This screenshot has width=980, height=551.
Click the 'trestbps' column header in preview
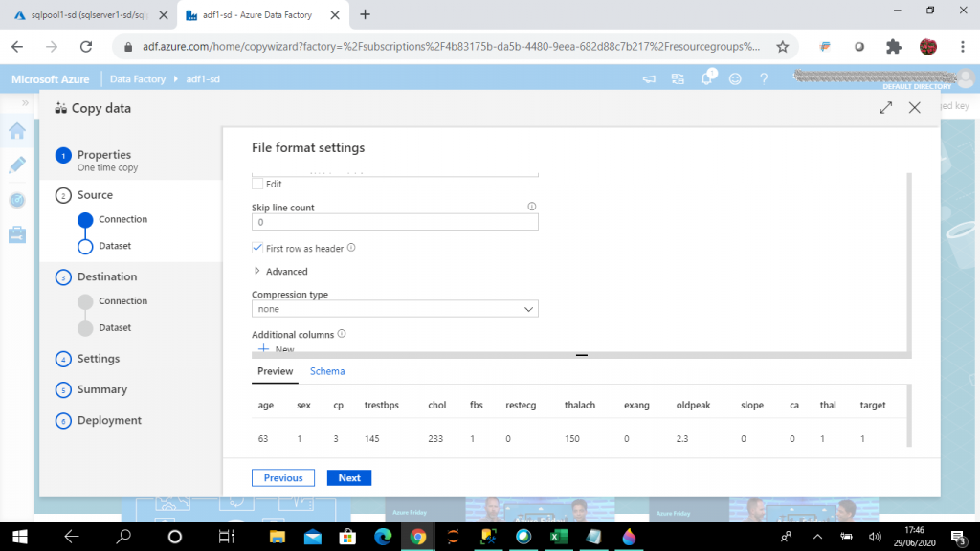381,405
